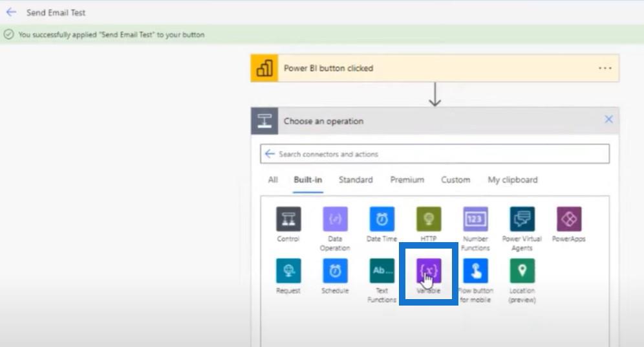Select the Control connector icon
The image size is (644, 347).
288,219
